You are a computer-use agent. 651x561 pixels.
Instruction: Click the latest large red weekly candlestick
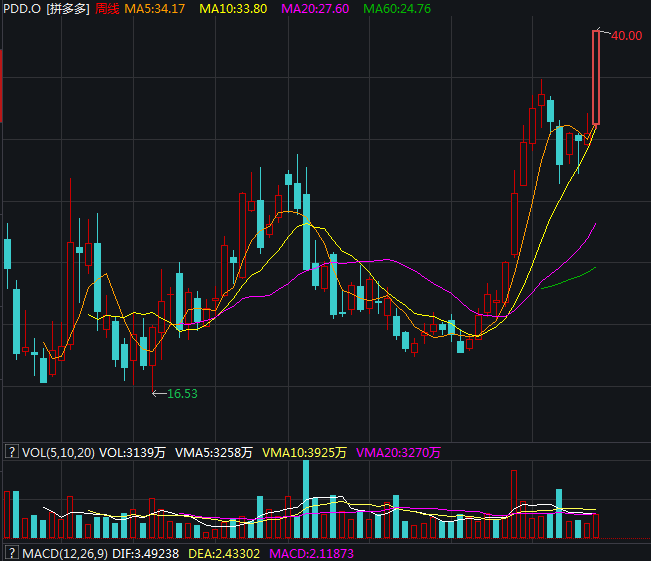(x=596, y=78)
